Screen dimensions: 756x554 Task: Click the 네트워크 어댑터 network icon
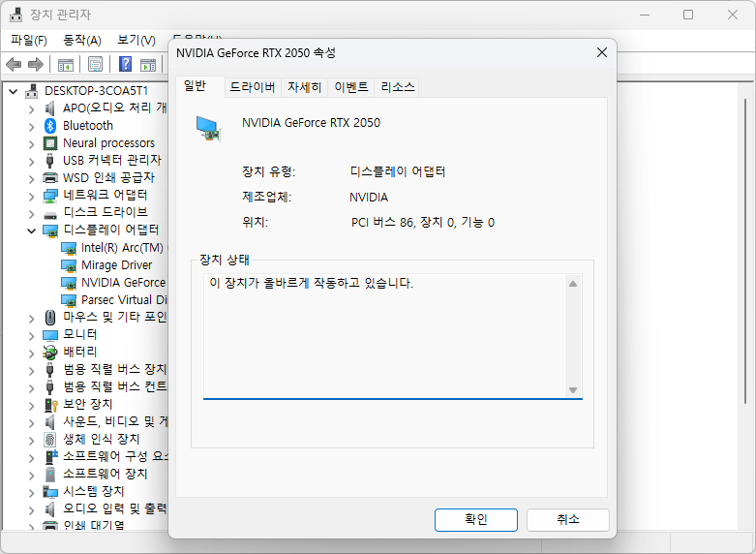[x=50, y=196]
